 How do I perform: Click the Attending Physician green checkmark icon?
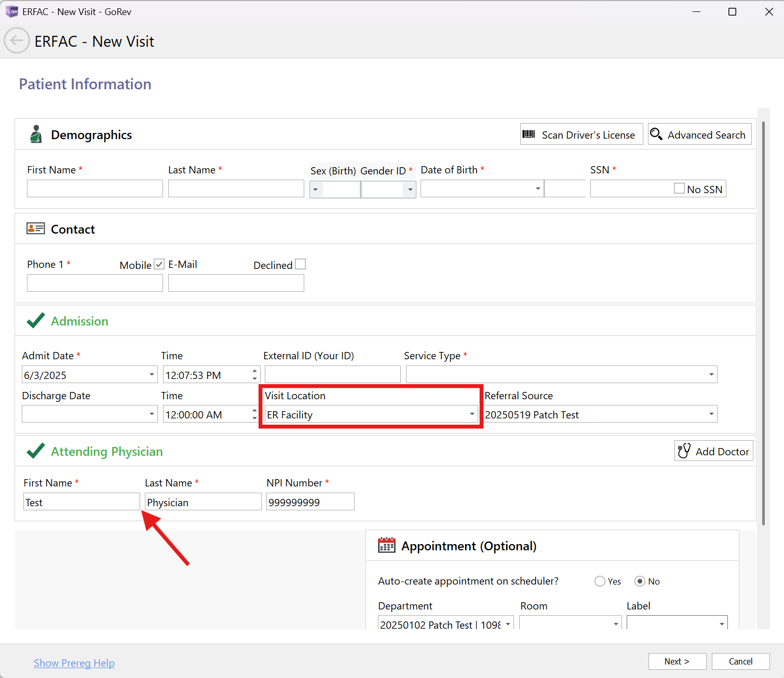[35, 451]
